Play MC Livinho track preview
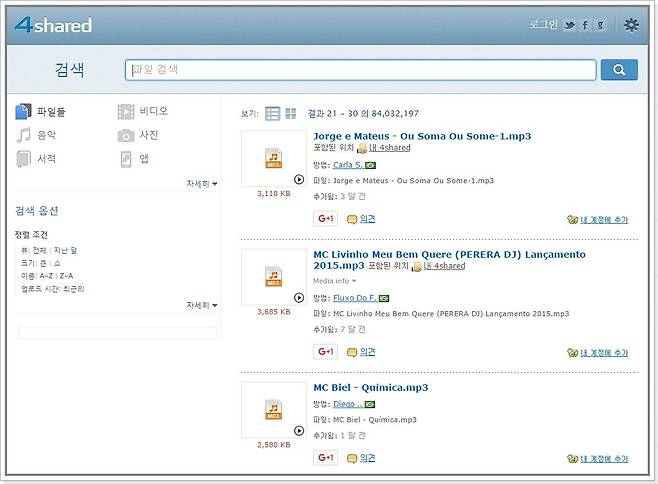Screen dimensions: 658x484 coord(299,298)
